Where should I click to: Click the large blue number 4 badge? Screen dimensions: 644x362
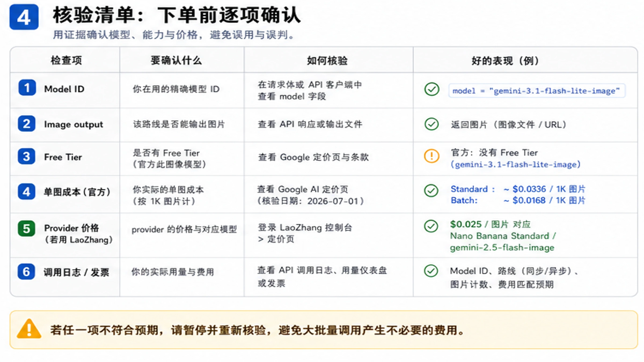click(x=24, y=17)
